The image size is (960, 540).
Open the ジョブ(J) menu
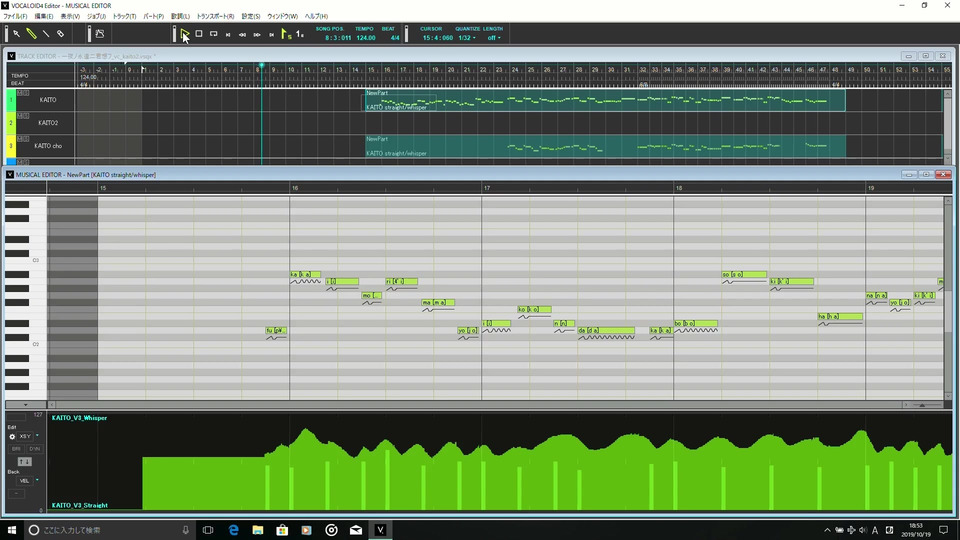[x=96, y=17]
